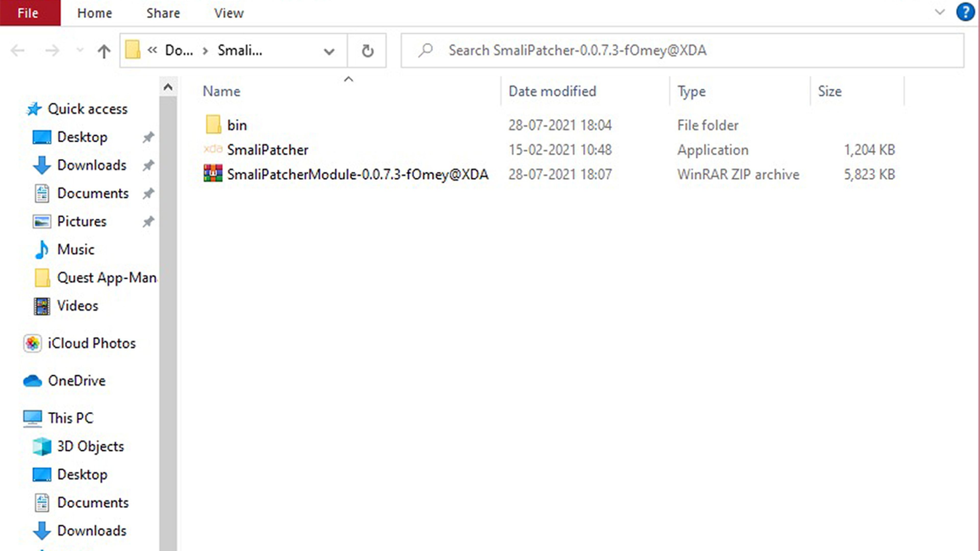Click the WinRAR ZIP archive type cell
Image resolution: width=980 pixels, height=551 pixels.
coord(738,174)
